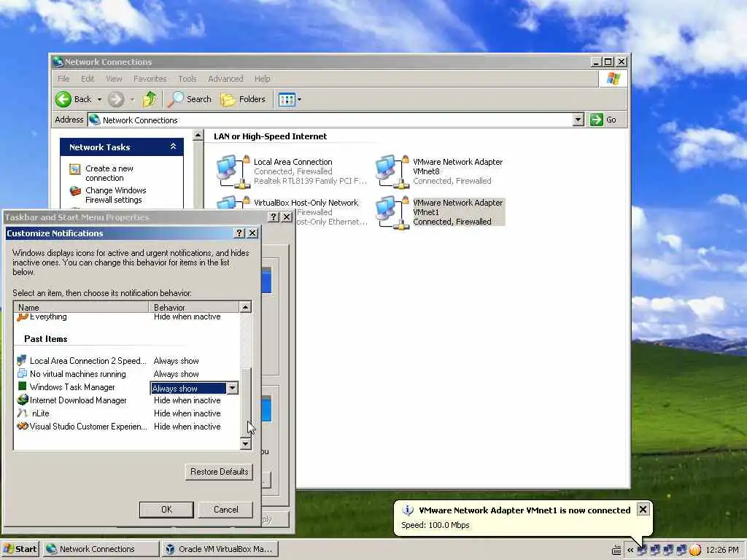Go up one folder level icon
This screenshot has height=560, width=747.
click(x=150, y=99)
